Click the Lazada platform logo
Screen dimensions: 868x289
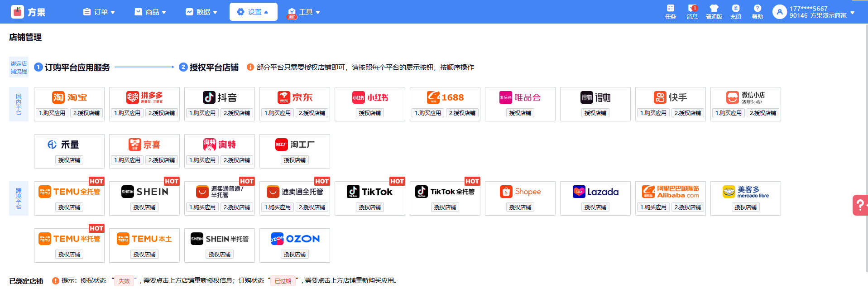[x=595, y=192]
